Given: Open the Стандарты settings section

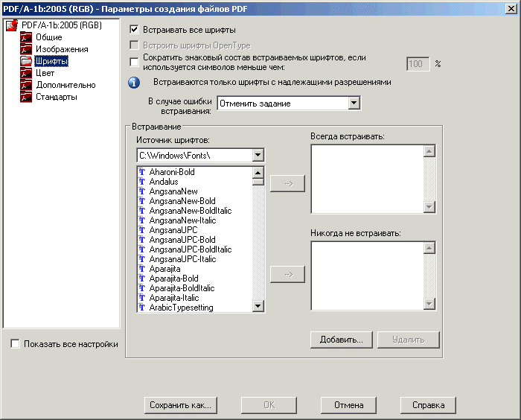Looking at the screenshot, I should 56,97.
